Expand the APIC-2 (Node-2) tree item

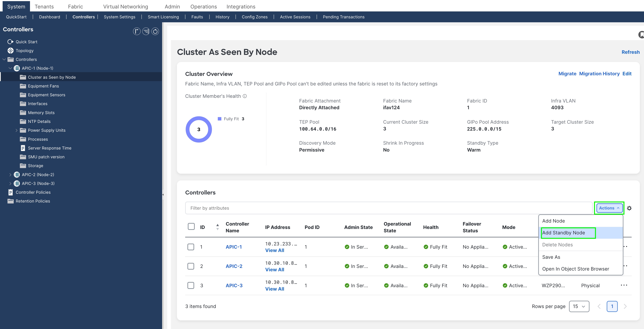click(10, 174)
